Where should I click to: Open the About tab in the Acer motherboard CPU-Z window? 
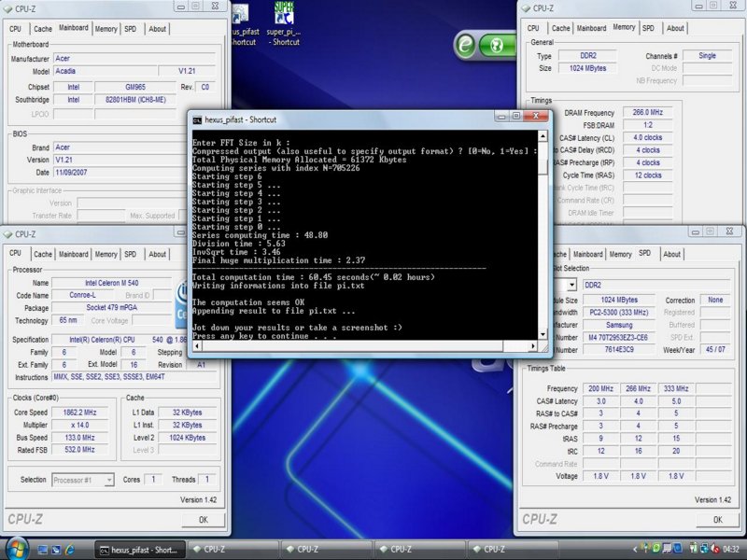[x=157, y=29]
